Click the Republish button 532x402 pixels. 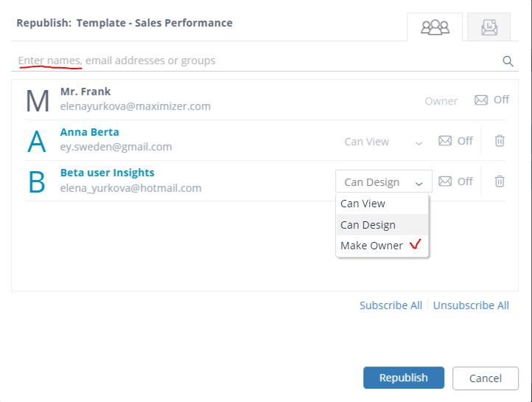coord(403,378)
